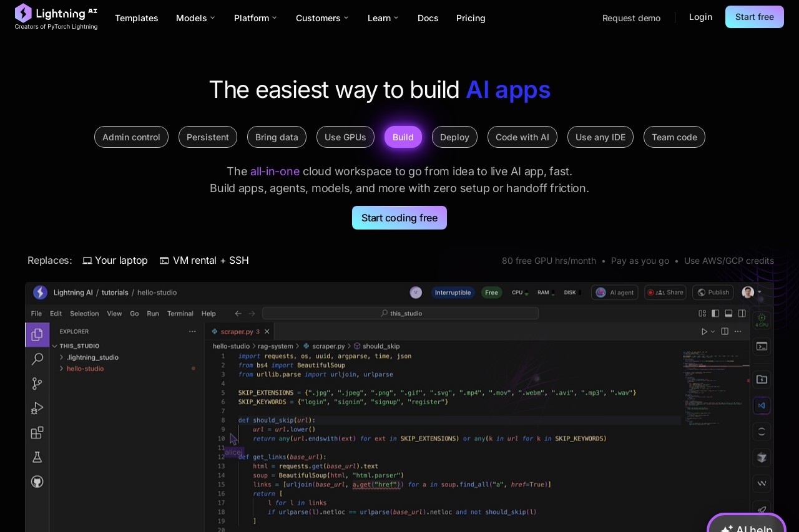The image size is (799, 532).
Task: Expand the Platform dropdown in nav
Action: [255, 18]
